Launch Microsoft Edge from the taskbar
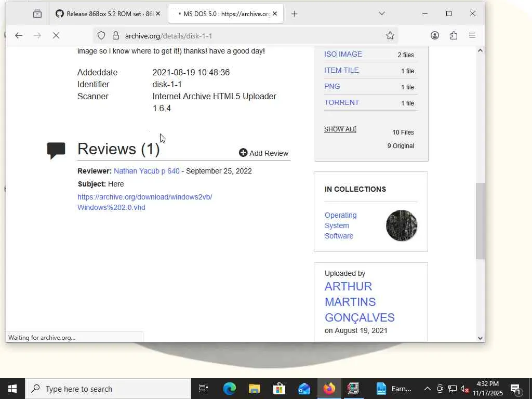 [229, 389]
